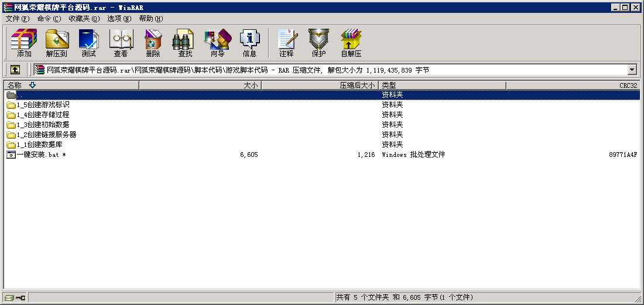Screen dimensions: 644x305
Task: Open the 选项(N) menu
Action: pyautogui.click(x=119, y=19)
